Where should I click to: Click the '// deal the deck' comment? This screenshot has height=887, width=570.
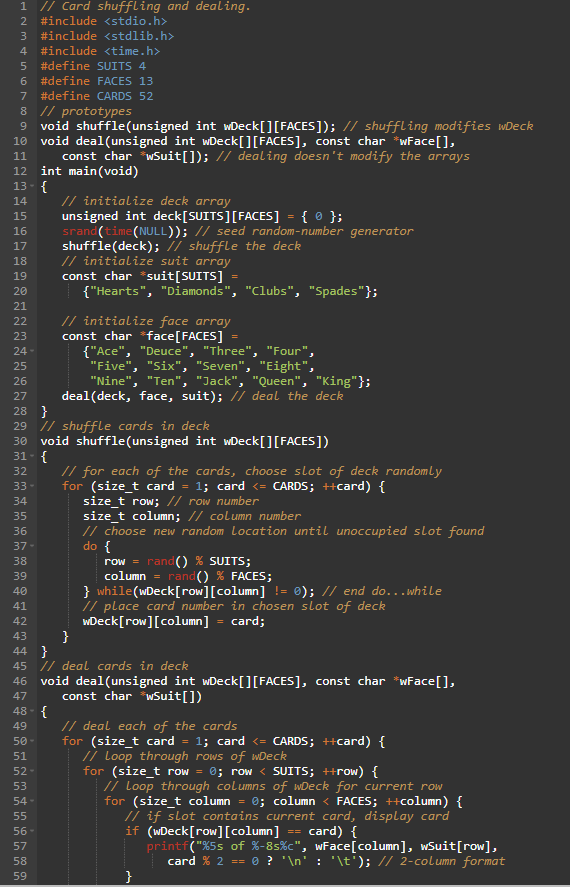(287, 396)
